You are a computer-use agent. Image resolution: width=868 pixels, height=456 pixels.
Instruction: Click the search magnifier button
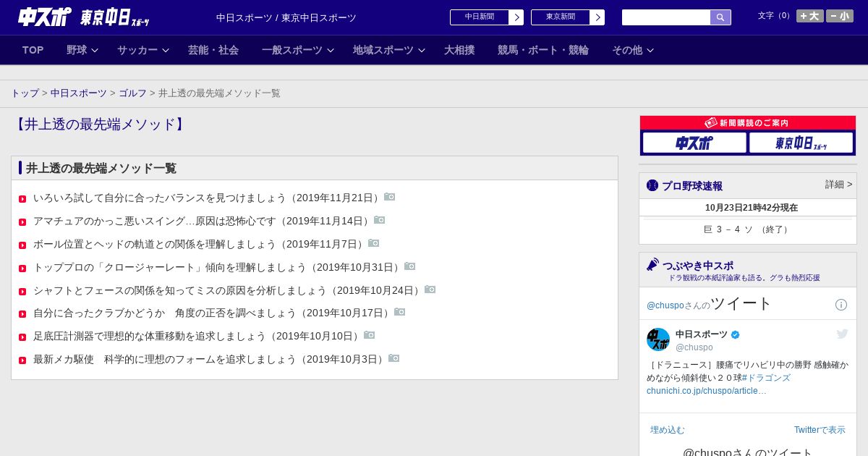click(x=720, y=17)
